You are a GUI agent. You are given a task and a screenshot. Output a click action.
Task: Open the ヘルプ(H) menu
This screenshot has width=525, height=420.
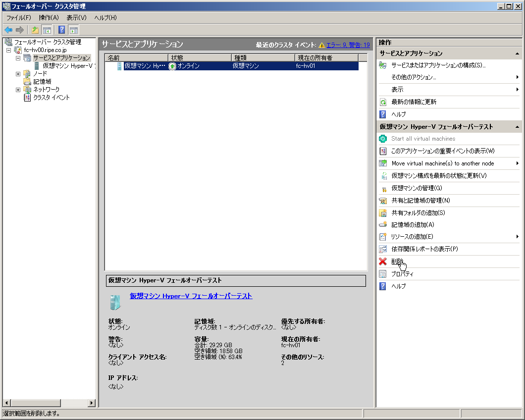(105, 18)
